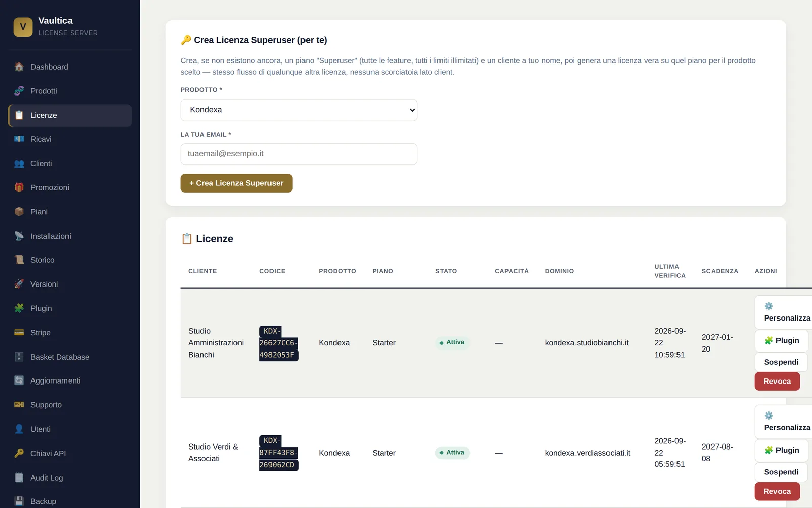This screenshot has height=508, width=812.
Task: Click the Plugin puzzle icon in sidebar
Action: click(19, 308)
